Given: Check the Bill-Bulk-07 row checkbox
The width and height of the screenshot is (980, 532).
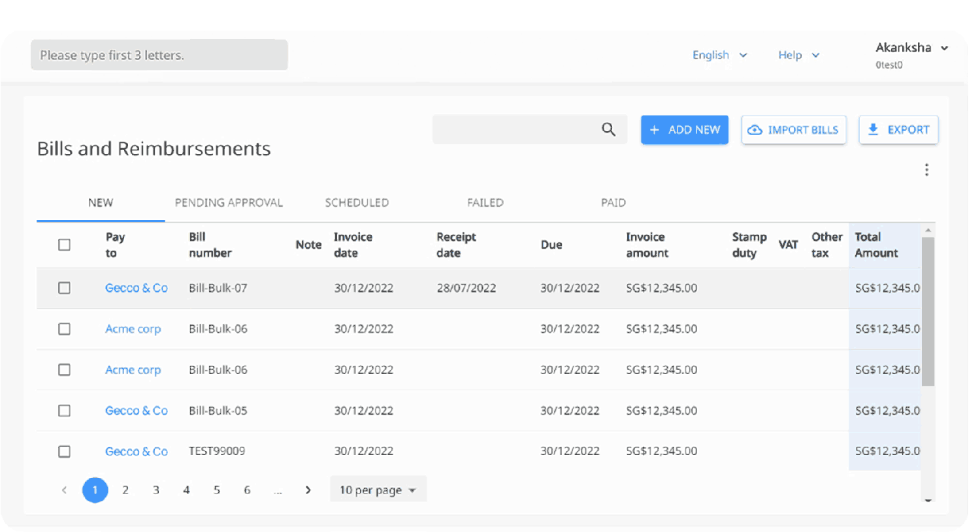Looking at the screenshot, I should (64, 288).
